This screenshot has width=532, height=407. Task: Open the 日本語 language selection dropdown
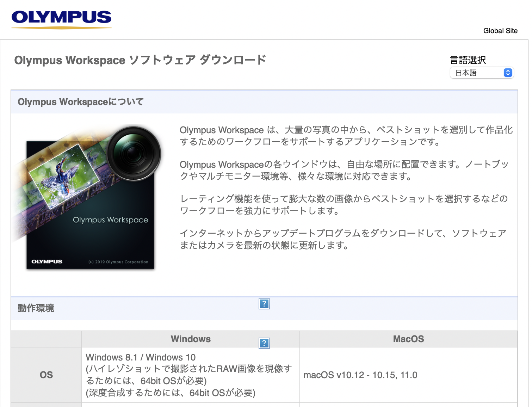482,73
